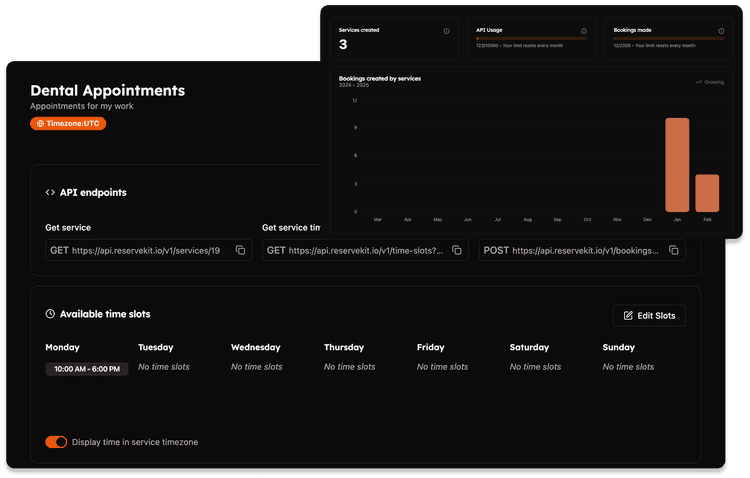Copy the time-slots GET endpoint URL
The image size is (750, 478).
point(457,250)
